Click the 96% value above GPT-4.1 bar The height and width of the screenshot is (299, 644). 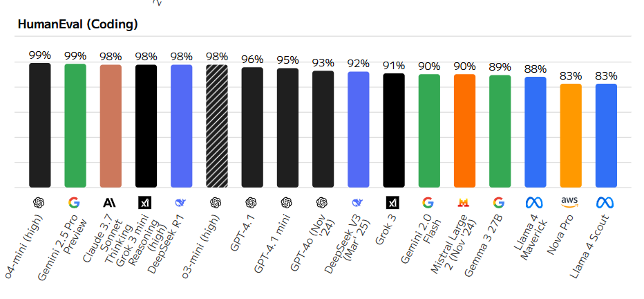tap(252, 60)
